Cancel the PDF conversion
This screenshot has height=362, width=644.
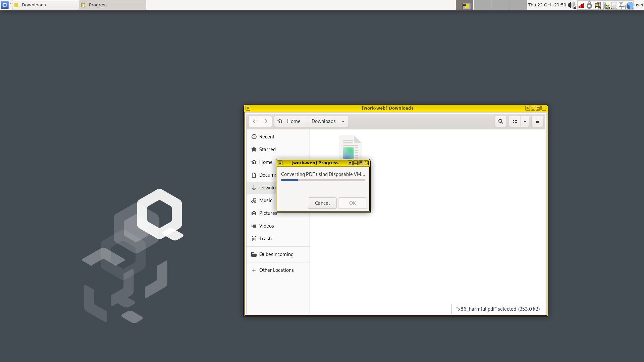click(x=322, y=203)
